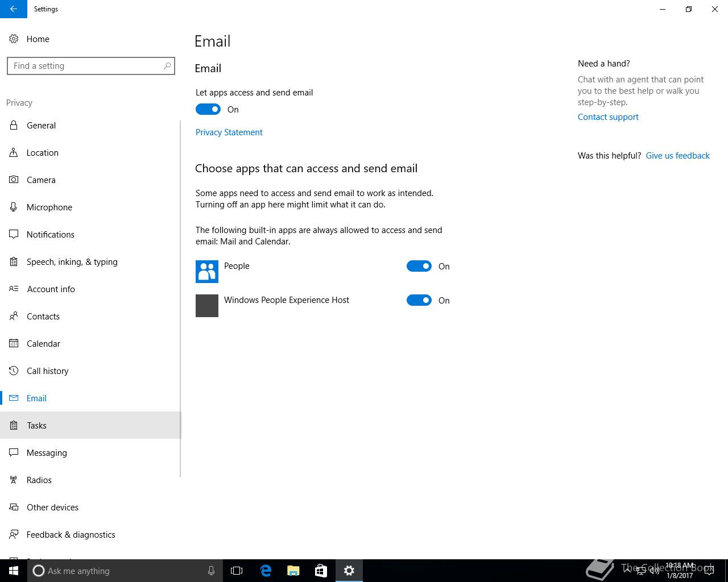Click the Account info icon

pyautogui.click(x=14, y=289)
